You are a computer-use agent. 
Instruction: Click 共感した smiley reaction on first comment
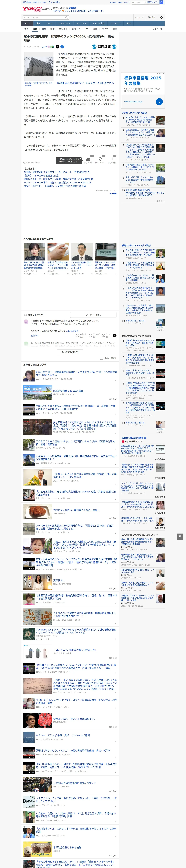click(x=81, y=336)
